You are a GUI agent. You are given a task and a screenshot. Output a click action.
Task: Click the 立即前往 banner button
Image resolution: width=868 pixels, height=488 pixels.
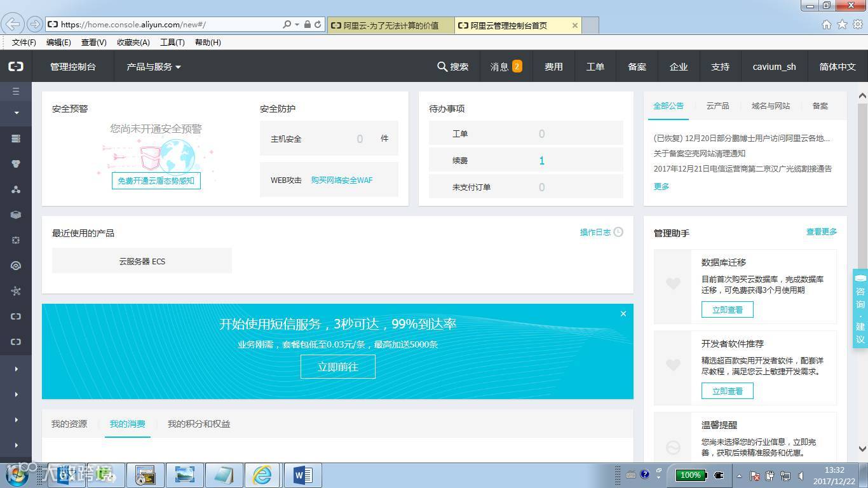338,367
